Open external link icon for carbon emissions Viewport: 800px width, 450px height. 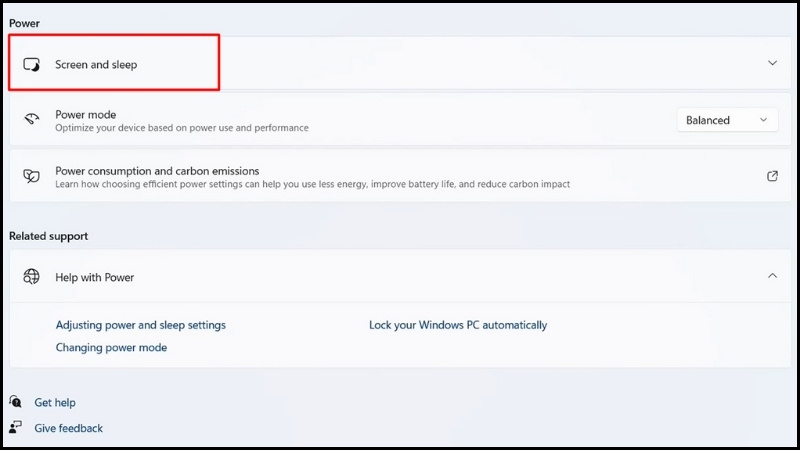point(772,176)
